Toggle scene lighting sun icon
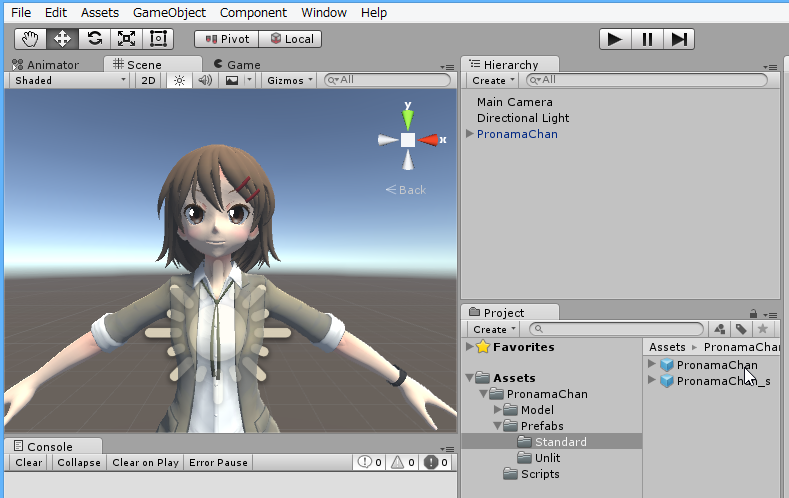This screenshot has width=789, height=498. [180, 80]
